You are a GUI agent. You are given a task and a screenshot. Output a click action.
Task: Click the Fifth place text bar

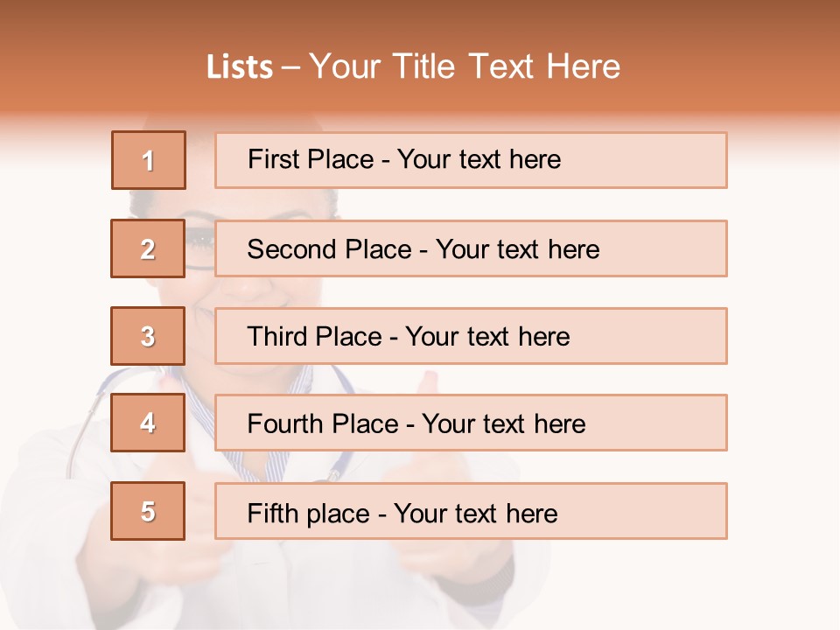(471, 511)
